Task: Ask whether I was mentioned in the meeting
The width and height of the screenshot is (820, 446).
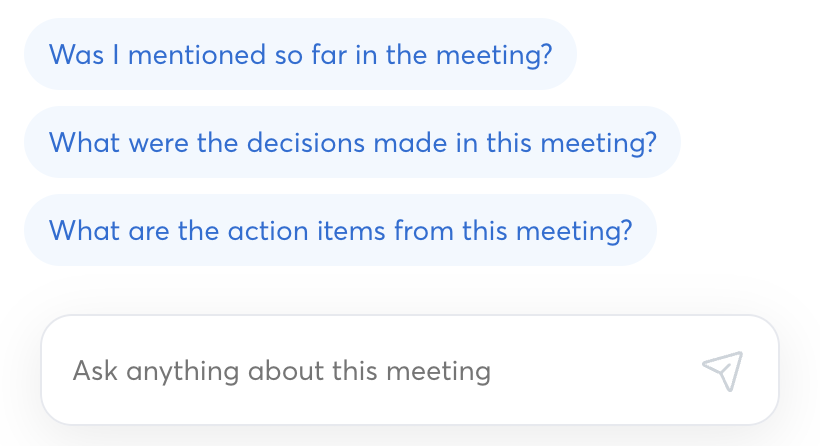Action: (x=300, y=54)
